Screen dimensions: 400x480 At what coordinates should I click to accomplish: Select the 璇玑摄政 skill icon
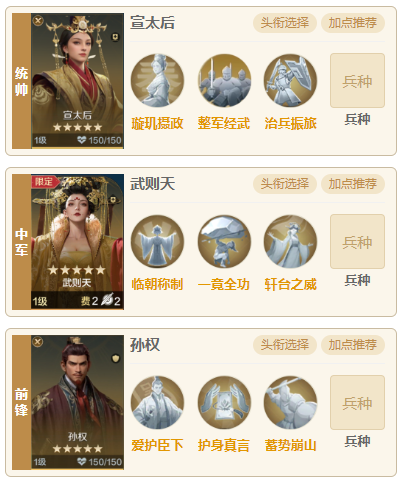click(157, 81)
